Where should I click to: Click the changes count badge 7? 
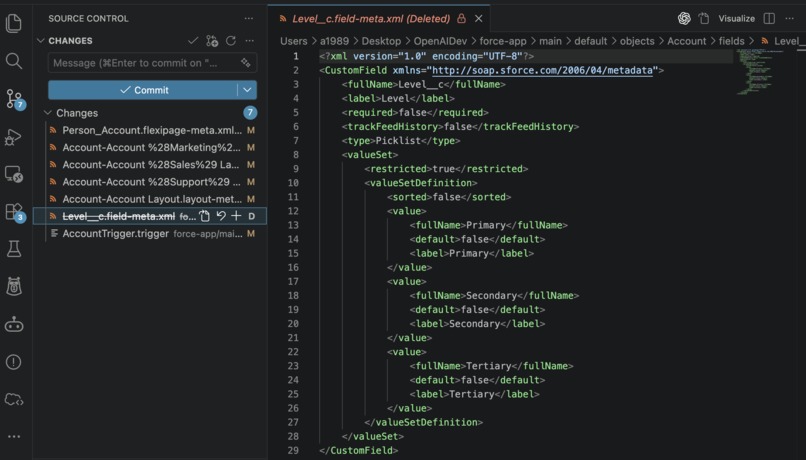[250, 113]
